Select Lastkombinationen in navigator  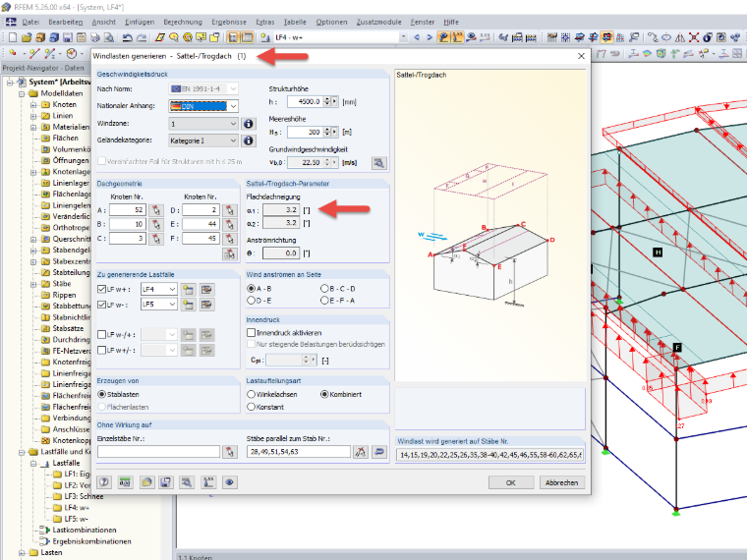85,530
